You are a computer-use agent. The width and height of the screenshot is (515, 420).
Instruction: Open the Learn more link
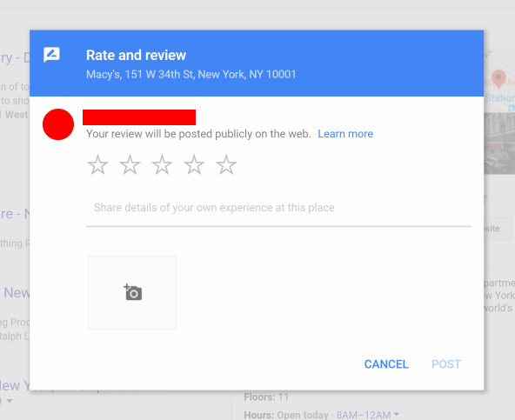point(345,134)
